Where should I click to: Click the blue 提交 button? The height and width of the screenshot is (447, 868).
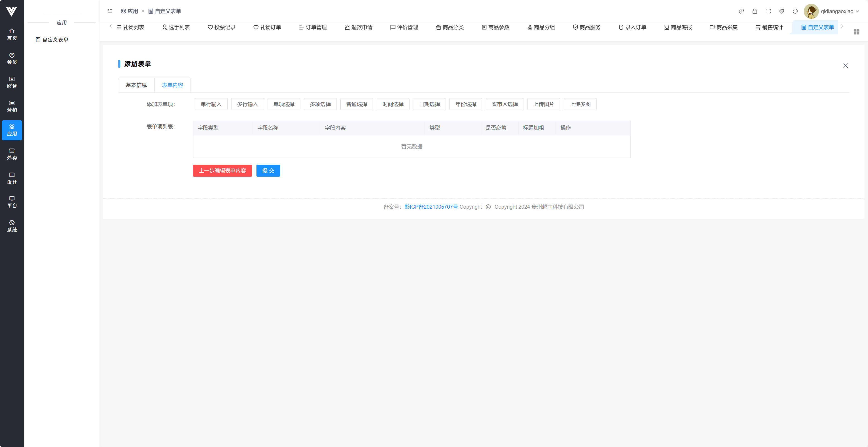(x=268, y=171)
